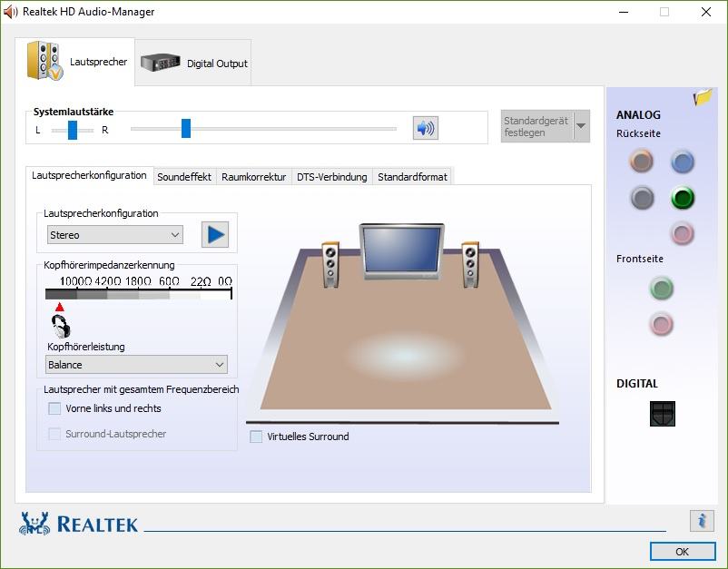Open the Stereo speaker configuration dropdown
Viewport: 728px width, 569px height.
tap(115, 235)
